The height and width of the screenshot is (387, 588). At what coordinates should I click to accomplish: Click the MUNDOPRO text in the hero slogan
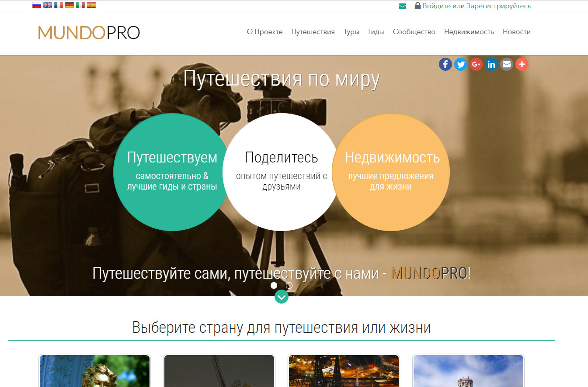click(x=429, y=273)
